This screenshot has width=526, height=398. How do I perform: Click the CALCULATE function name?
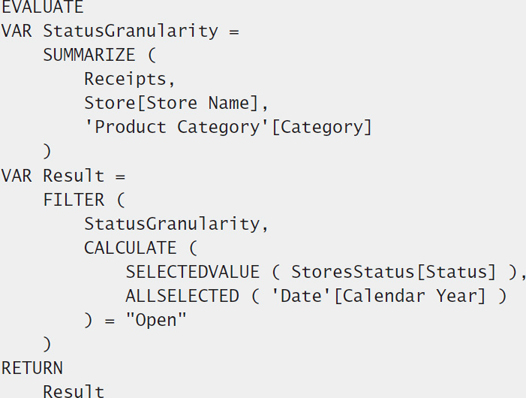130,248
